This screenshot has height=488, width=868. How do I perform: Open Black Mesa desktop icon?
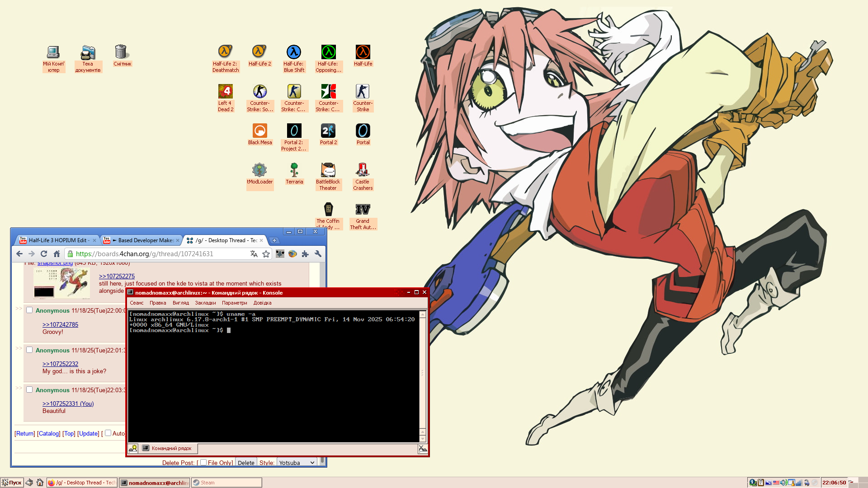pyautogui.click(x=259, y=131)
